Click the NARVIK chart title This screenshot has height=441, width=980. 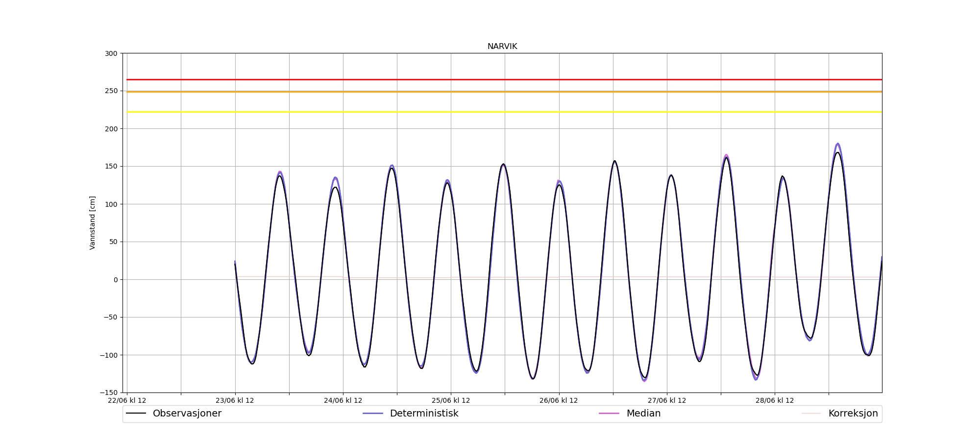(x=502, y=47)
